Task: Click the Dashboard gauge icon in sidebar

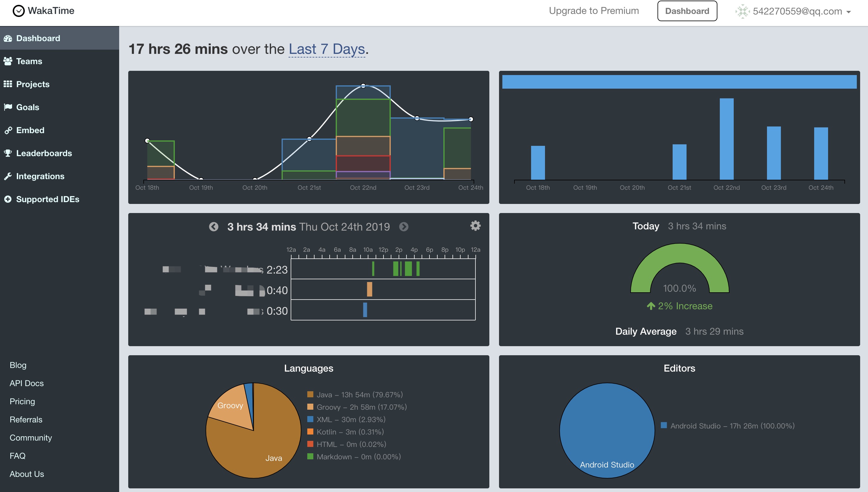Action: [8, 38]
